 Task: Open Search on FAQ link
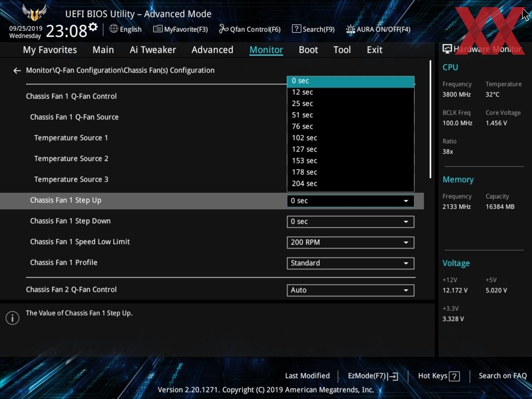503,376
